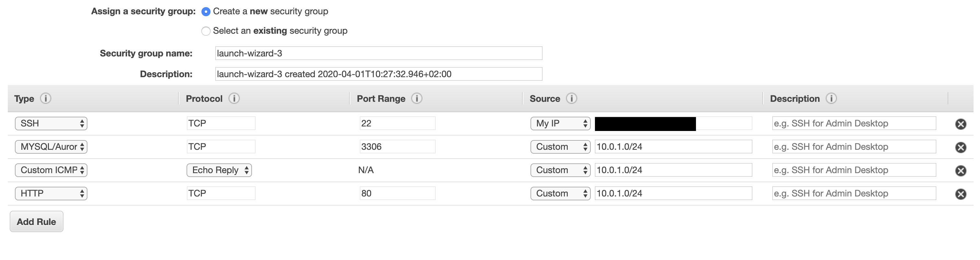Image resolution: width=980 pixels, height=260 pixels.
Task: Delete the HTTP rule using X icon
Action: (961, 194)
